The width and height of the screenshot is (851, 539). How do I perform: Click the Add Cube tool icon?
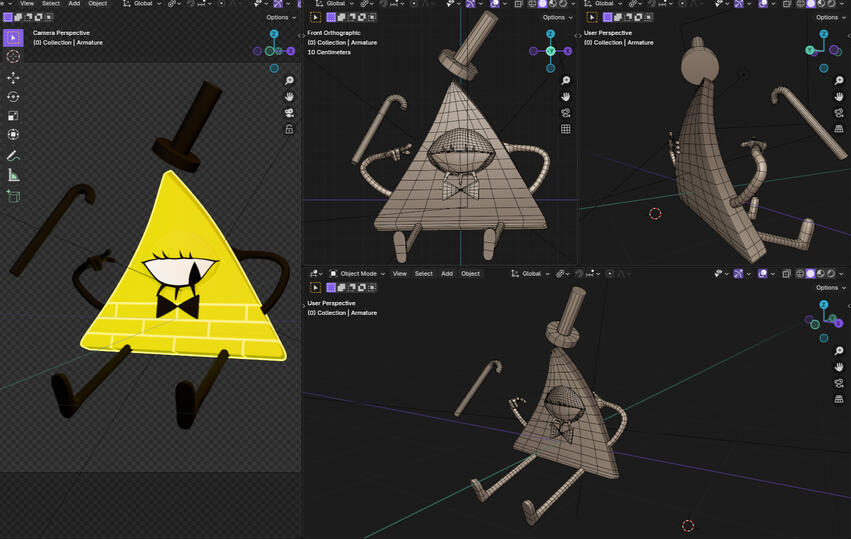[x=13, y=196]
